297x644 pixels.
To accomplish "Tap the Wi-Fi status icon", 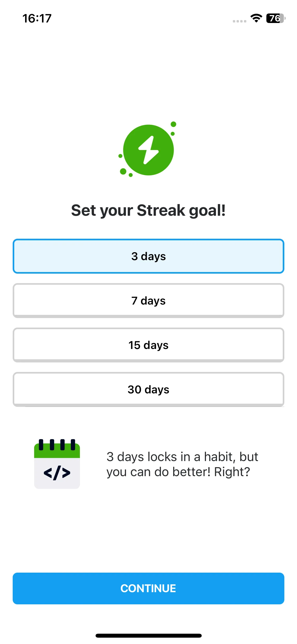I will point(256,18).
